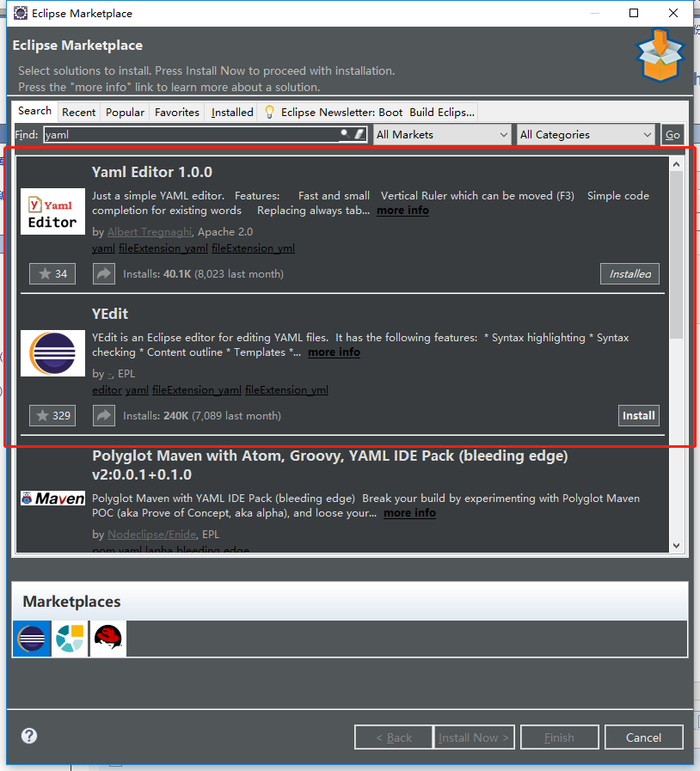Open the Nodeclipse/Enide author link
Image resolution: width=700 pixels, height=771 pixels.
[x=152, y=534]
